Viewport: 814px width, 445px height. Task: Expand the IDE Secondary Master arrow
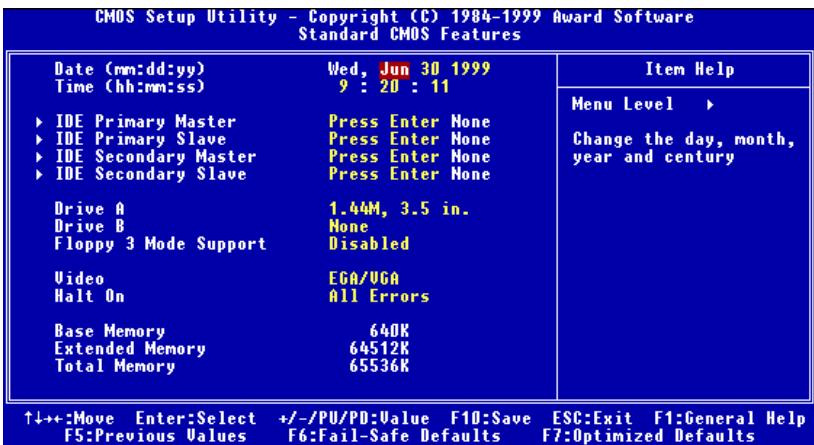(40, 157)
